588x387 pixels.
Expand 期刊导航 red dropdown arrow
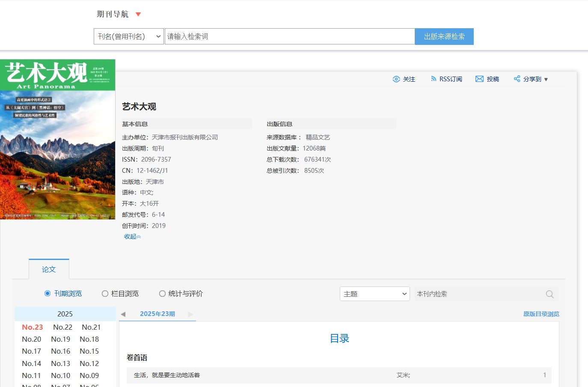[x=138, y=15]
